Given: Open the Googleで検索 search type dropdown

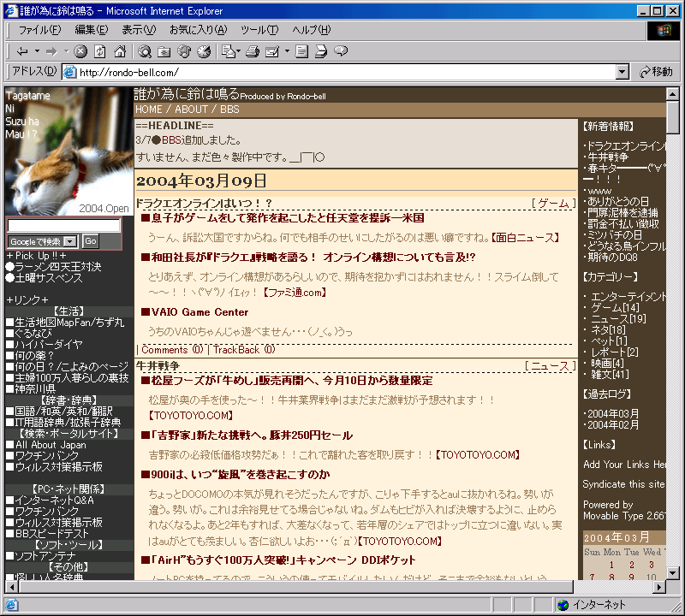Looking at the screenshot, I should [69, 241].
